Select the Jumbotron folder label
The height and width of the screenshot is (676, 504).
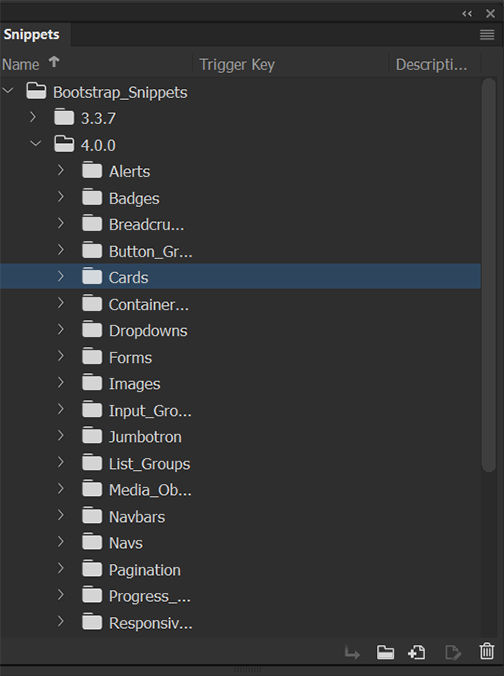coord(145,437)
